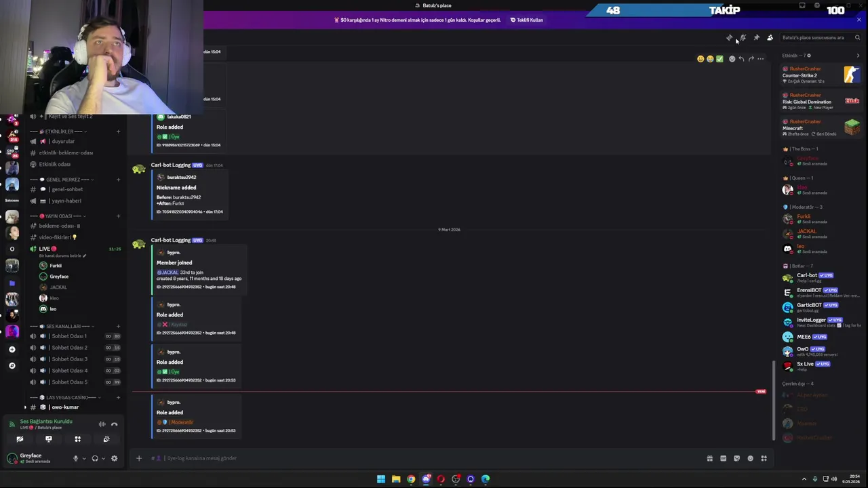Image resolution: width=868 pixels, height=488 pixels.
Task: Forward the hovered message
Action: pyautogui.click(x=751, y=59)
